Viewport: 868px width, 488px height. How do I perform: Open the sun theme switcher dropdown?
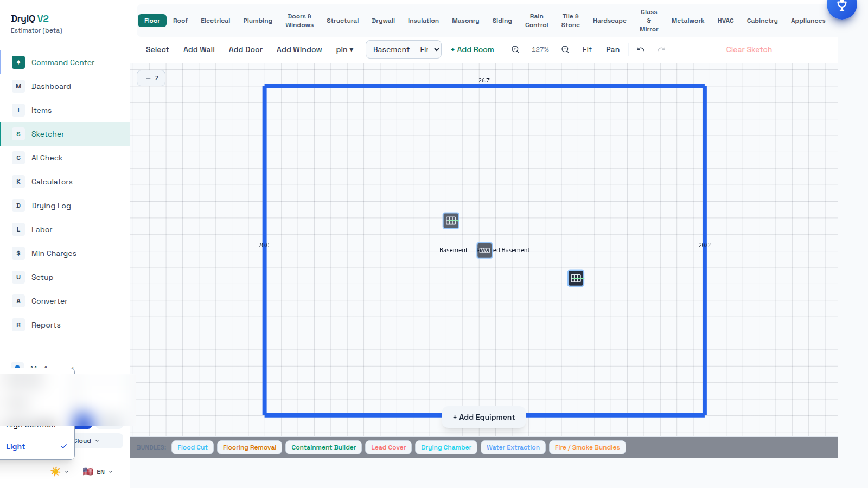pos(59,472)
